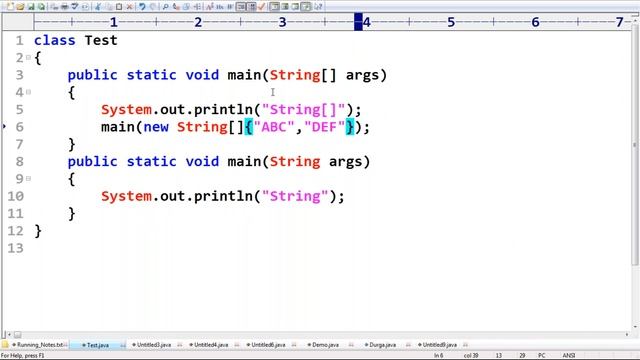Cut selection using scissors icon
Screen dimensions: 640x360
97,7
